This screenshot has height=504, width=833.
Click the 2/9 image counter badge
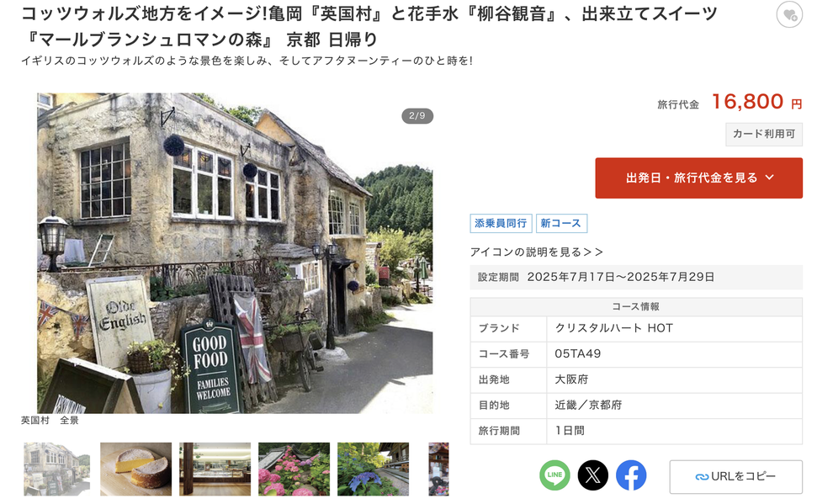[x=417, y=116]
